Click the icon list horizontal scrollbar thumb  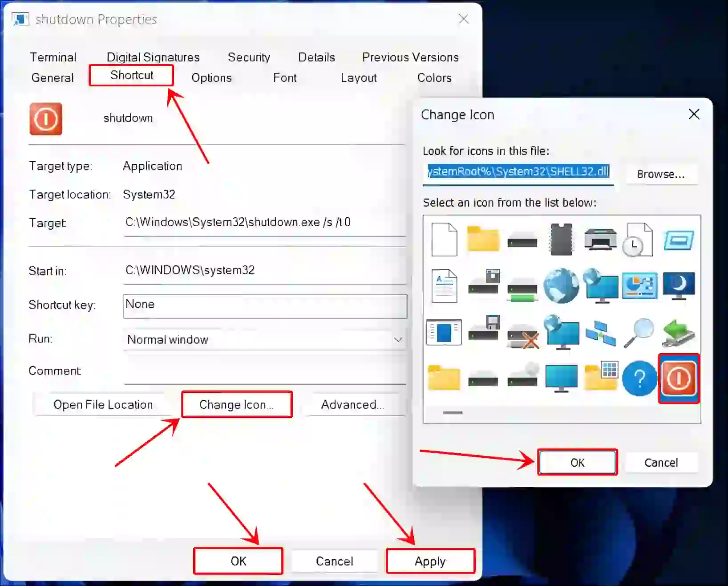[x=453, y=413]
